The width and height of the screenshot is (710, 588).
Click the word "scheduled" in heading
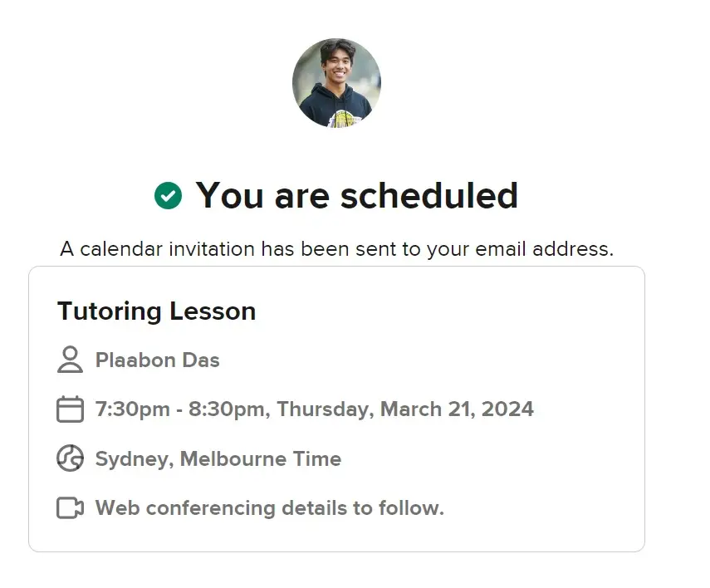[429, 196]
